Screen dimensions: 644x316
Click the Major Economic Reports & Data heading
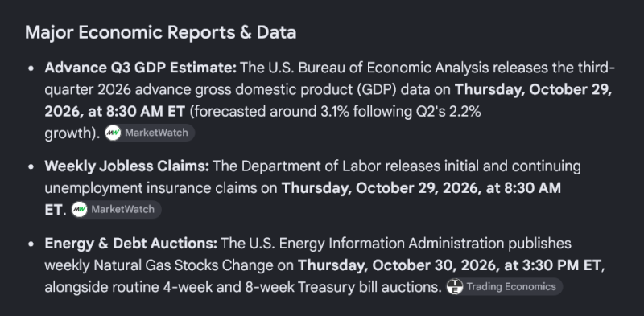coord(160,33)
